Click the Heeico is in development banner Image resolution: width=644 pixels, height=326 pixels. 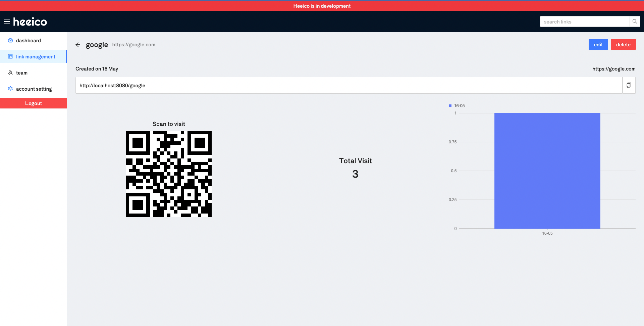point(322,6)
